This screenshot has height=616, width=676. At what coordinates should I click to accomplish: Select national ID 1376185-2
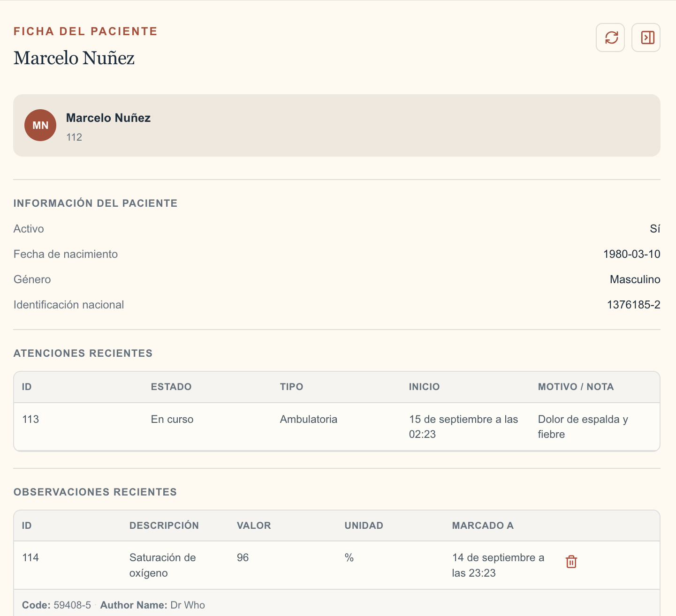pyautogui.click(x=633, y=305)
